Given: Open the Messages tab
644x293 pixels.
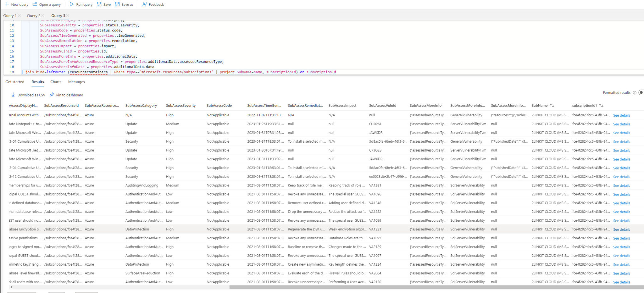Looking at the screenshot, I should coord(76,82).
